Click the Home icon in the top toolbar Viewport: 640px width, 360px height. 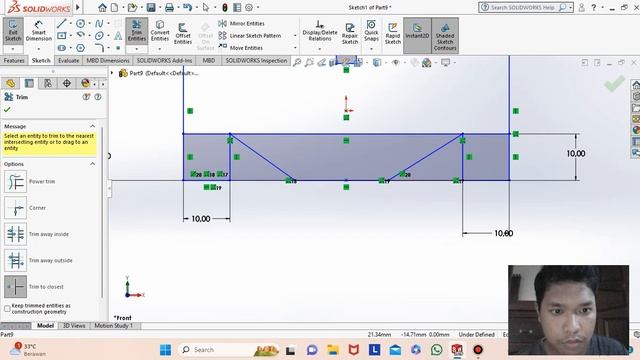point(102,7)
